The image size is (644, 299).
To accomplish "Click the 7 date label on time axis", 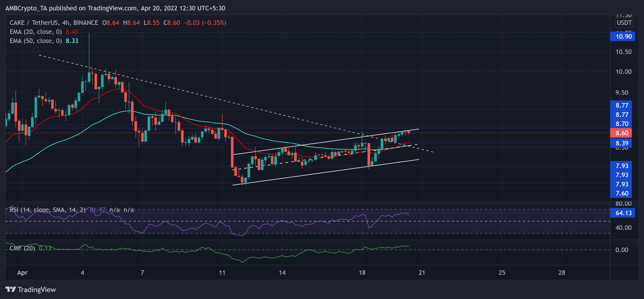I will [x=142, y=272].
